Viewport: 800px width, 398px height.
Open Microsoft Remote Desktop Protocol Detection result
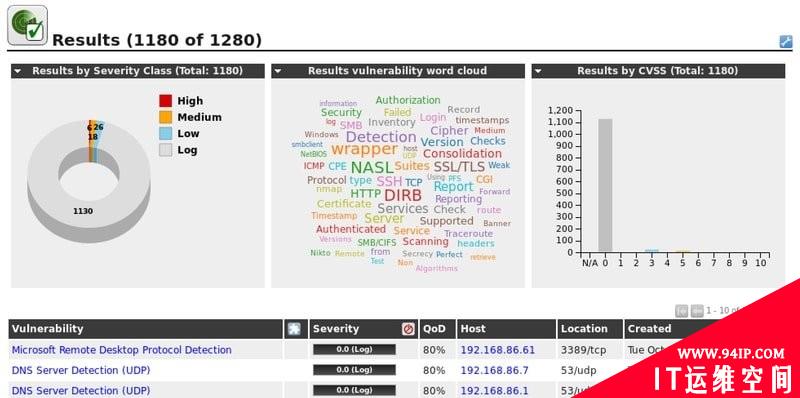[x=121, y=350]
